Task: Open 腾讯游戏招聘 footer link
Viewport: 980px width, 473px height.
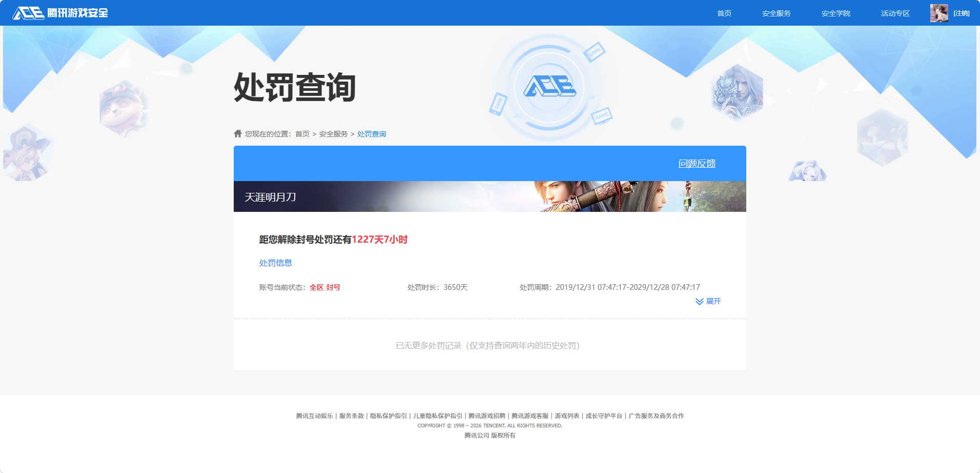Action: pyautogui.click(x=487, y=416)
